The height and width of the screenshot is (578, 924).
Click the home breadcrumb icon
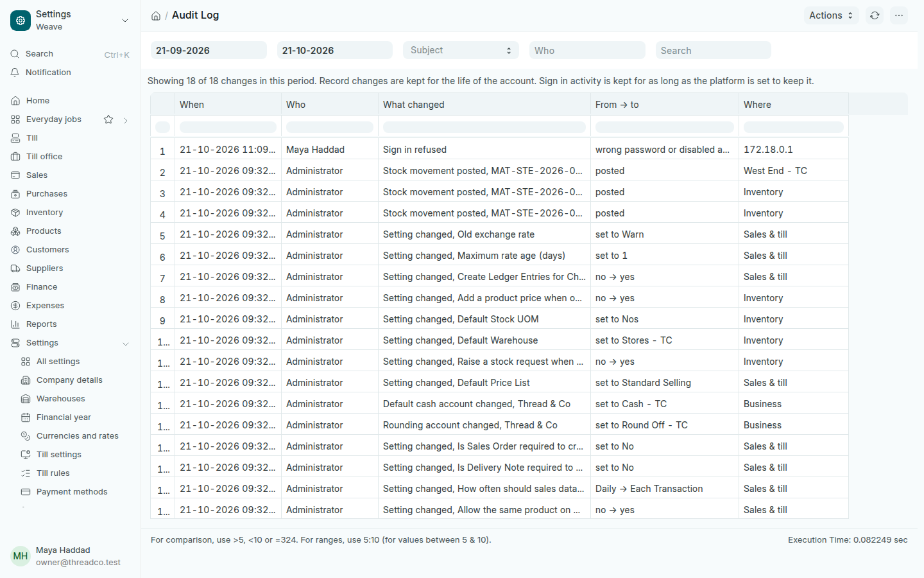[156, 15]
